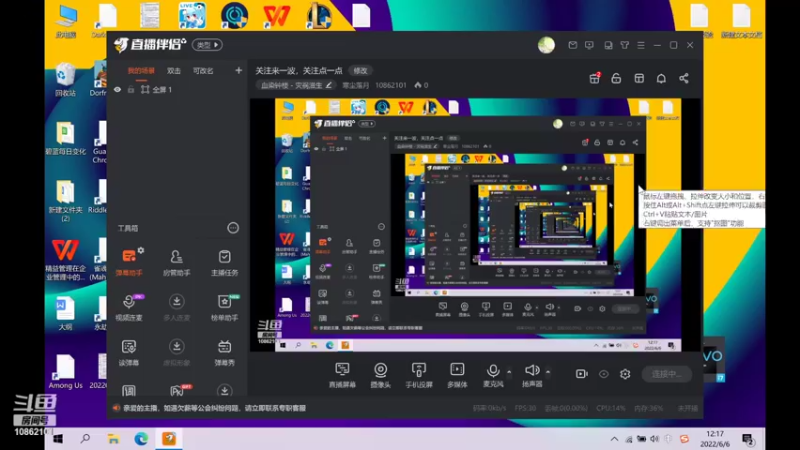800x450 pixels.
Task: Open the 榜单助手 tool
Action: [x=224, y=307]
